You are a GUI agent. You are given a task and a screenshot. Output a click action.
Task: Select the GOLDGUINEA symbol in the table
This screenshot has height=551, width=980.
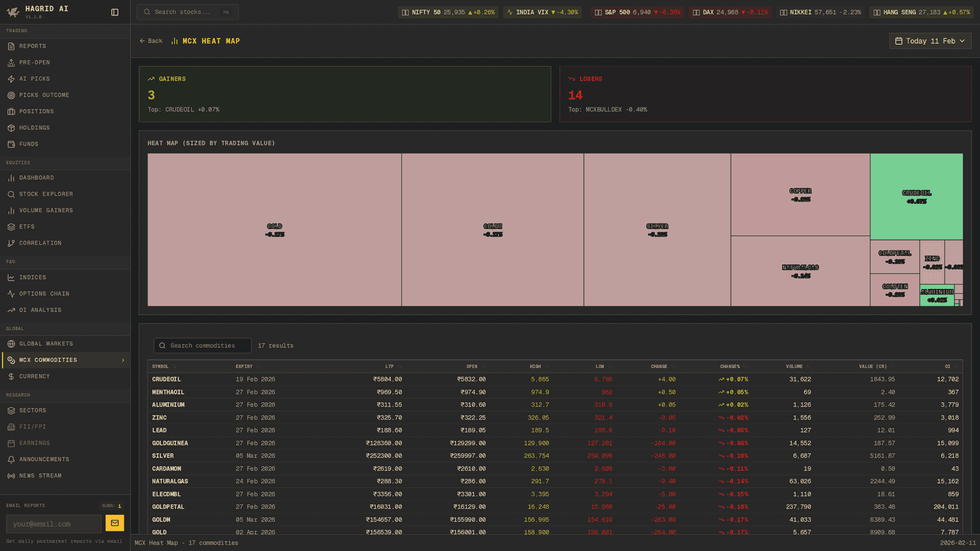coord(170,443)
